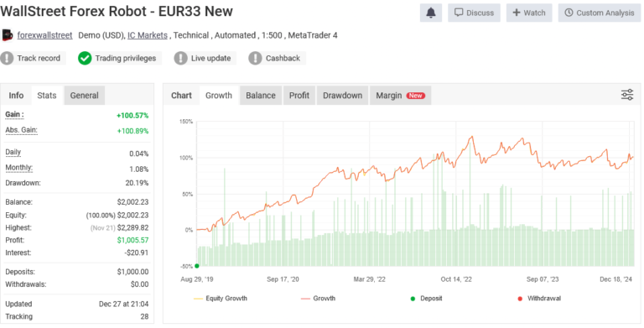Open the Drawdown chart tab

click(x=342, y=96)
